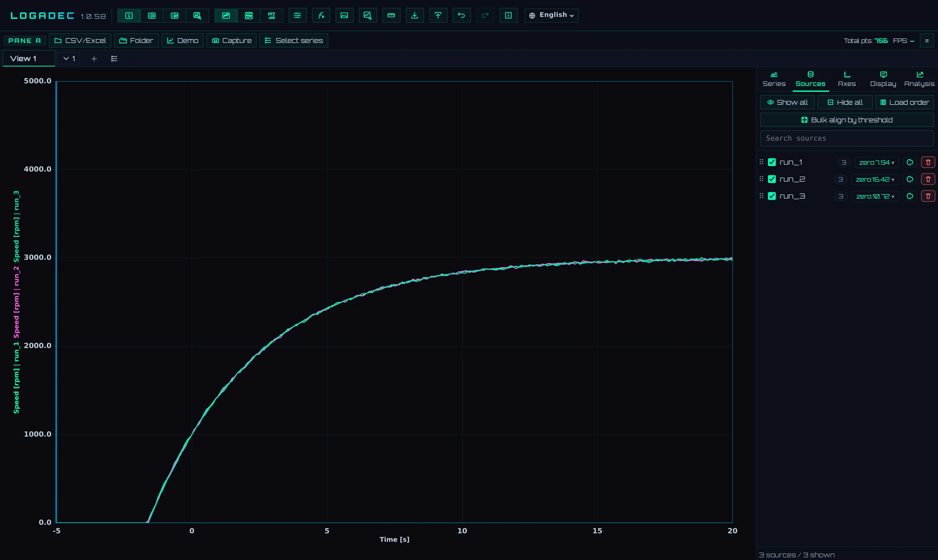Click the chart export arrow icon
The width and height of the screenshot is (938, 560).
coord(368,16)
